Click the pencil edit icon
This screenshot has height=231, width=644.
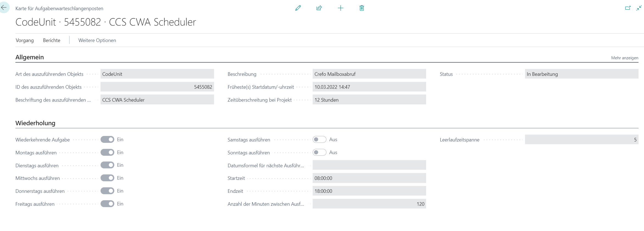298,8
